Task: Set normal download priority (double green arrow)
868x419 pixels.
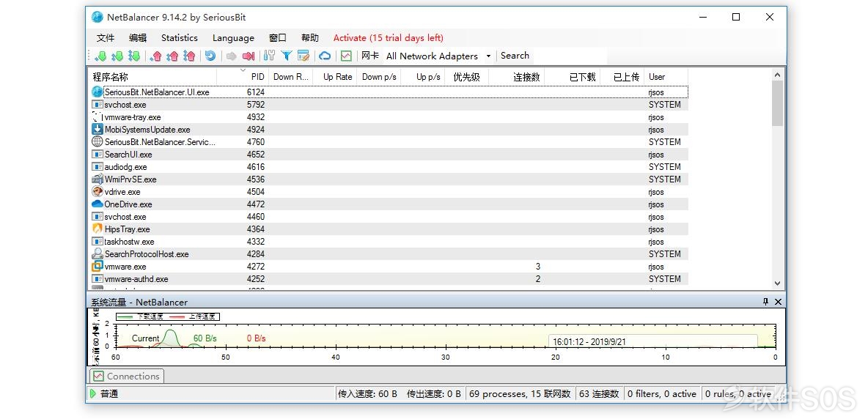Action: pyautogui.click(x=117, y=56)
